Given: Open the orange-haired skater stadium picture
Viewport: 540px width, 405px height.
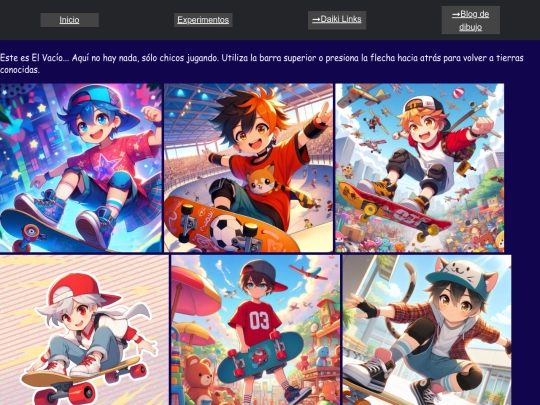Looking at the screenshot, I should tap(249, 168).
